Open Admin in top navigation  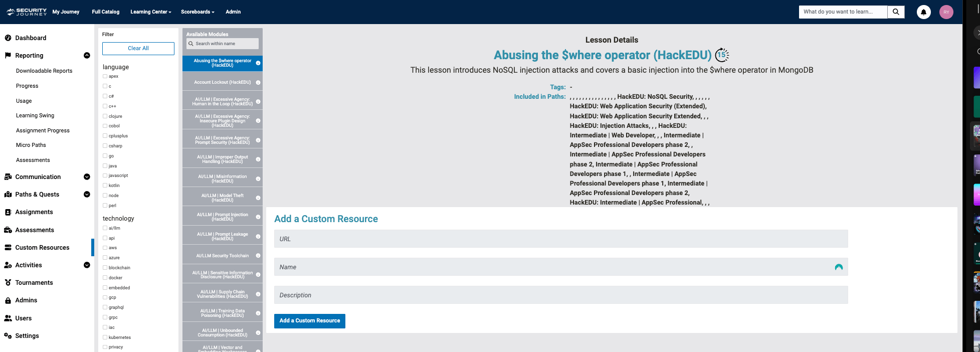[x=233, y=12]
